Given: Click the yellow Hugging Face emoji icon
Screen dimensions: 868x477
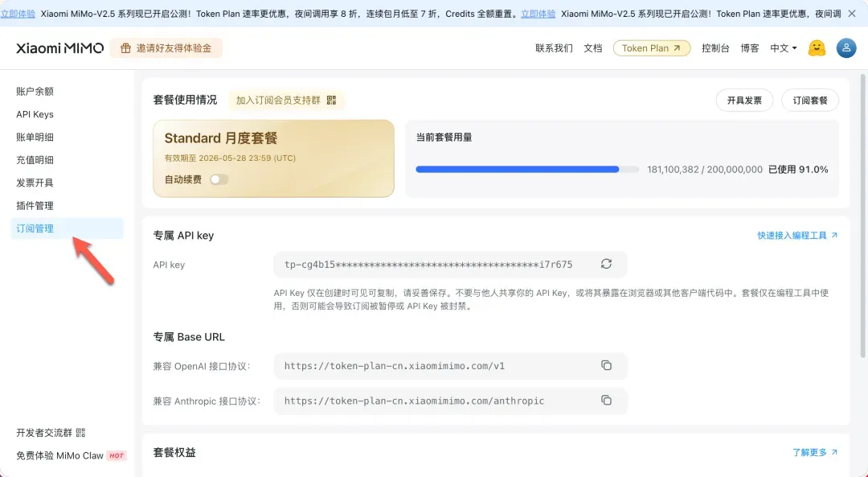Looking at the screenshot, I should [817, 48].
